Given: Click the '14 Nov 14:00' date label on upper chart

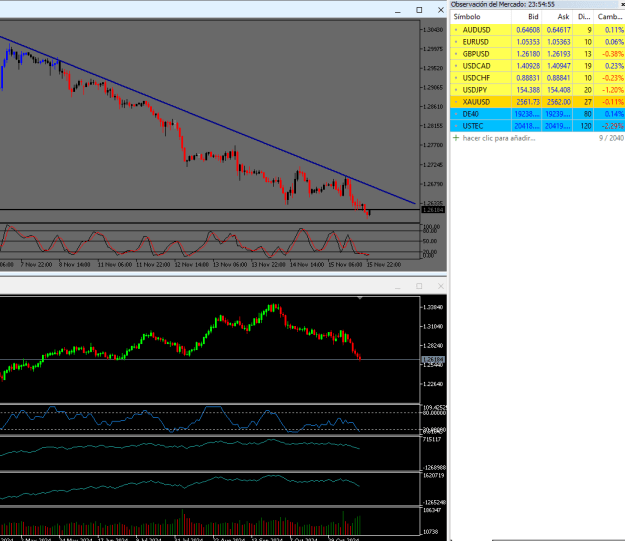Looking at the screenshot, I should [307, 264].
